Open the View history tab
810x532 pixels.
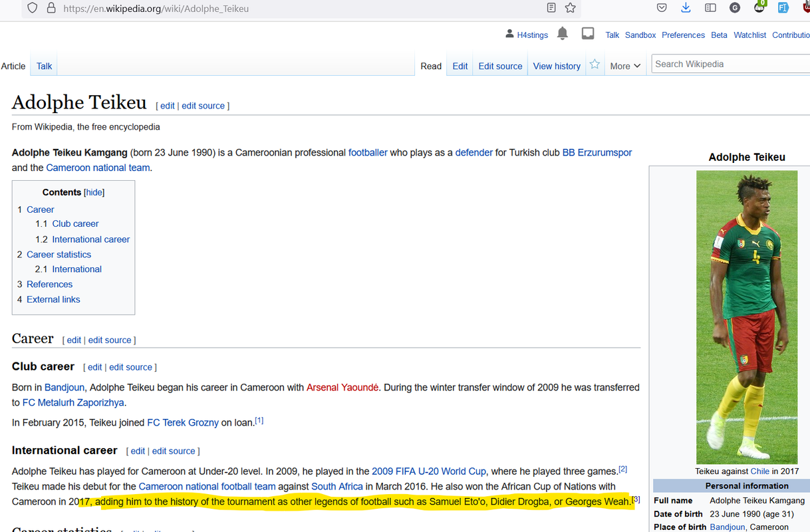pyautogui.click(x=557, y=66)
